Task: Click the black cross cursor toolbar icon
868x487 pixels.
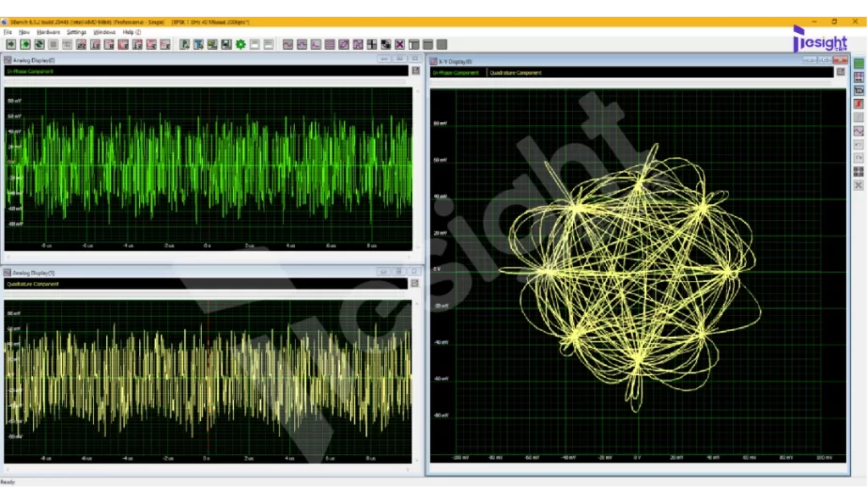Action: (x=372, y=44)
